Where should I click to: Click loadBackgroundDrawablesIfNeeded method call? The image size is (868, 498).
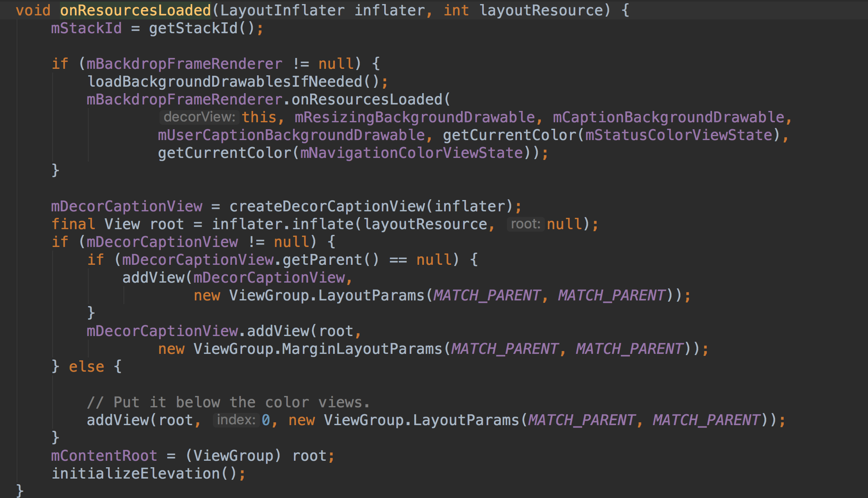[x=225, y=82]
